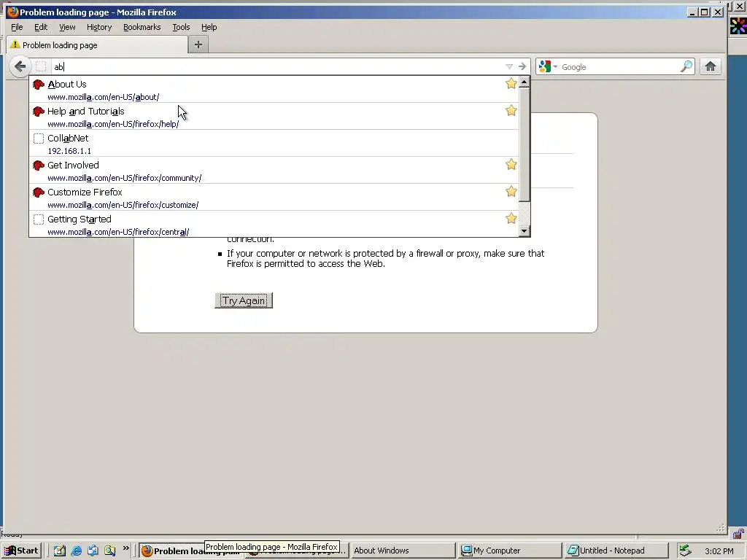Click the Outlook Express quick launch icon
Image resolution: width=747 pixels, height=560 pixels.
tap(93, 551)
